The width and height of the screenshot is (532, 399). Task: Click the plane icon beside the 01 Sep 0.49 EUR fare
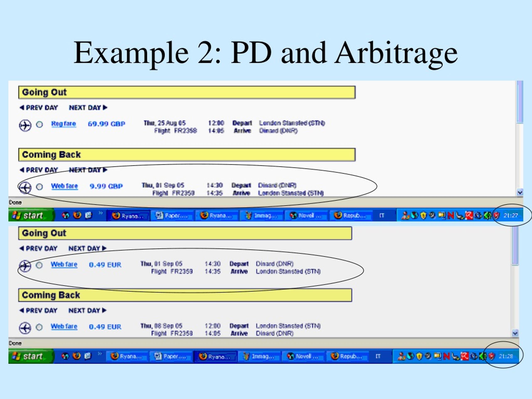click(x=25, y=266)
